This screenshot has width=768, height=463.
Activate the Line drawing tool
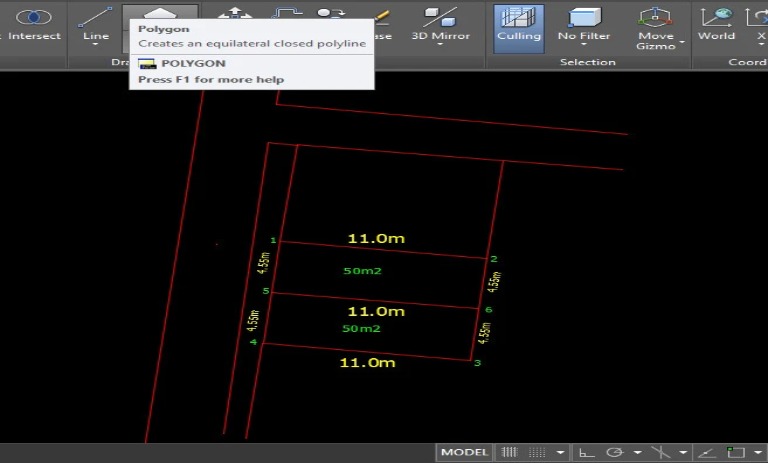tap(96, 22)
